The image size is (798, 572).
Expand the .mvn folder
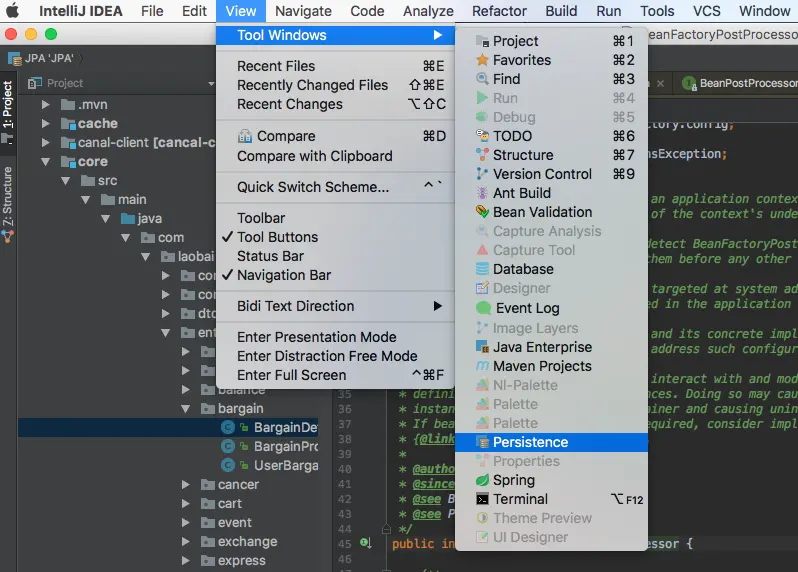click(x=45, y=105)
